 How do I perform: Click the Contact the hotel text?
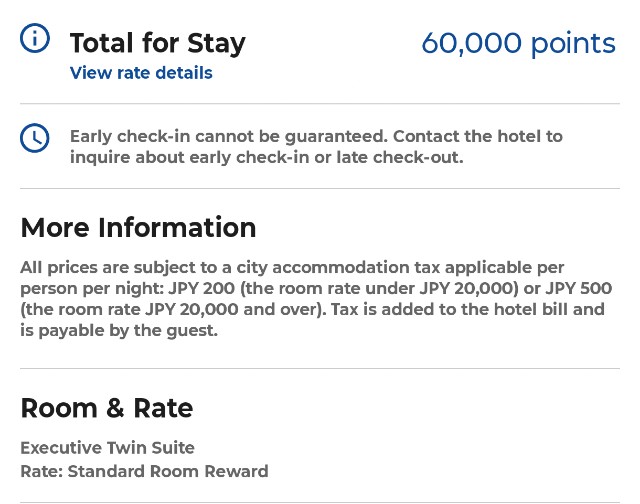478,136
